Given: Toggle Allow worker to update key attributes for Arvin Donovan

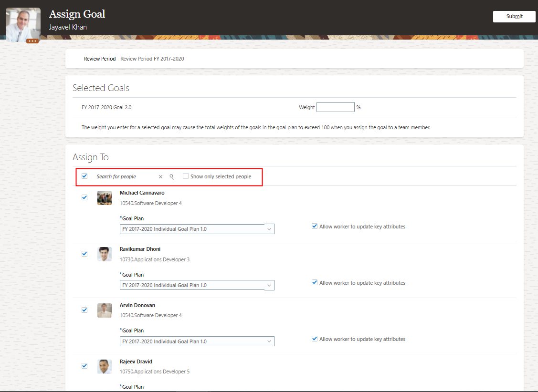Looking at the screenshot, I should point(314,339).
